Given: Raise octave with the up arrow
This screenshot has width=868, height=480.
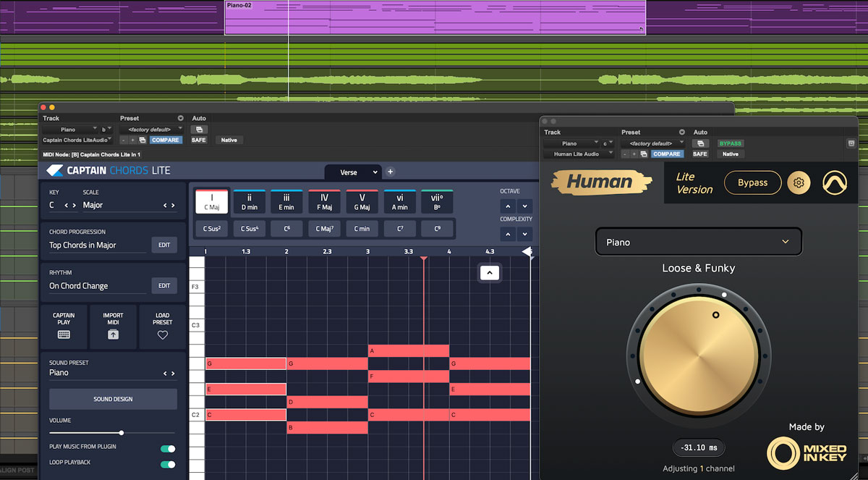Looking at the screenshot, I should [x=508, y=206].
